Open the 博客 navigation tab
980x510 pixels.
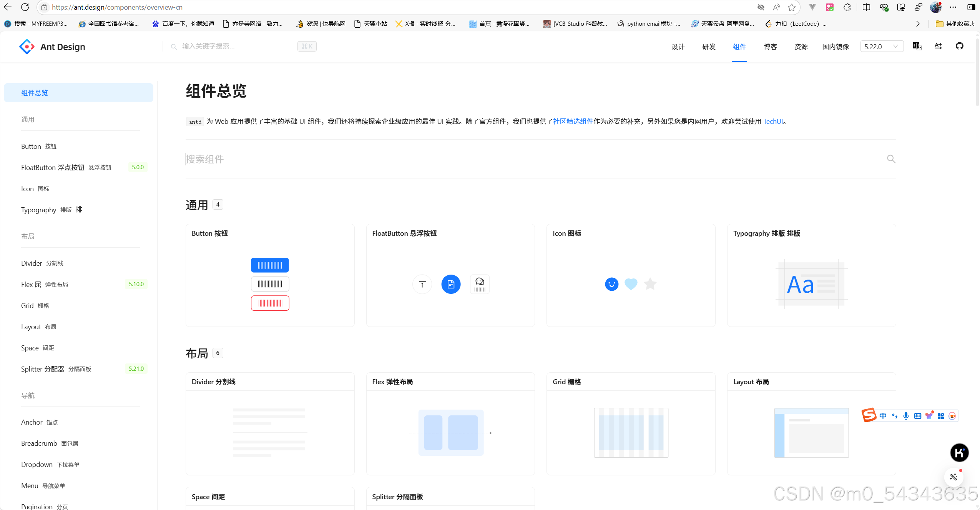point(770,47)
